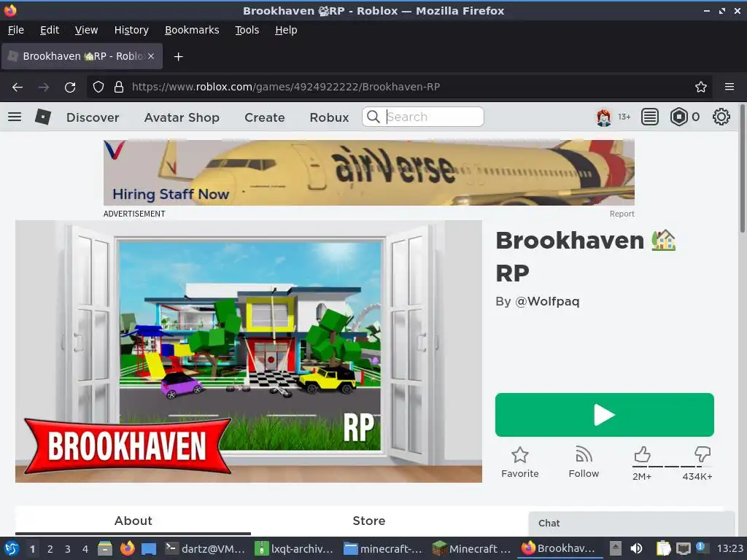747x560 pixels.
Task: Click the network tray icon
Action: [683, 548]
